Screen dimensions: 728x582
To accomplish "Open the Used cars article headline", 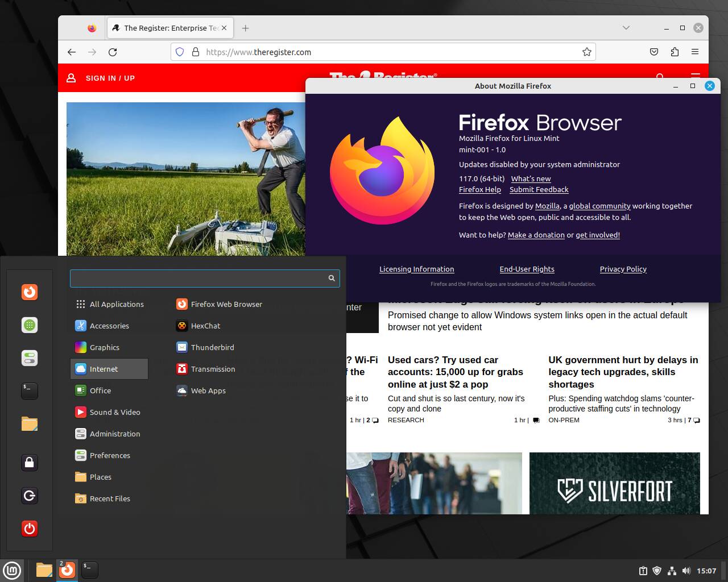I will [x=456, y=372].
